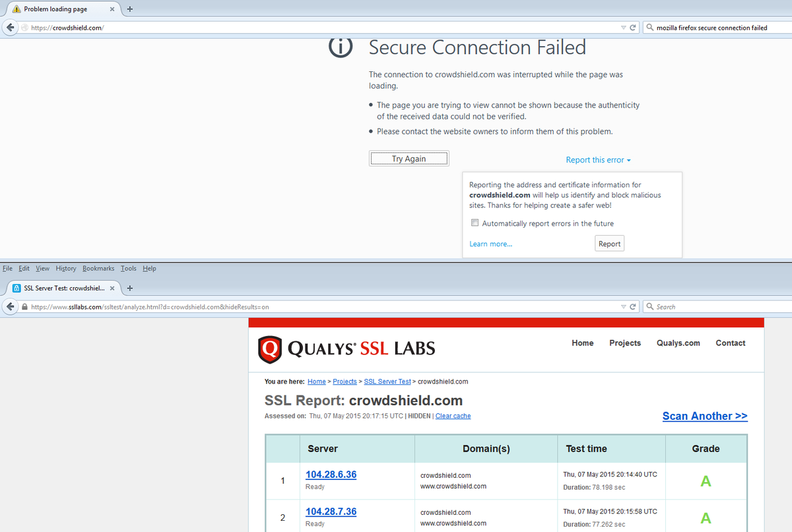Image resolution: width=792 pixels, height=532 pixels.
Task: Open the Bookmarks menu
Action: 98,269
